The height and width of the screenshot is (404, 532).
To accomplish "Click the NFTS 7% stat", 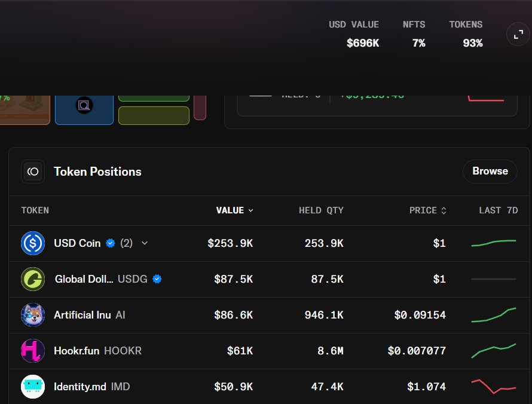I will 414,34.
